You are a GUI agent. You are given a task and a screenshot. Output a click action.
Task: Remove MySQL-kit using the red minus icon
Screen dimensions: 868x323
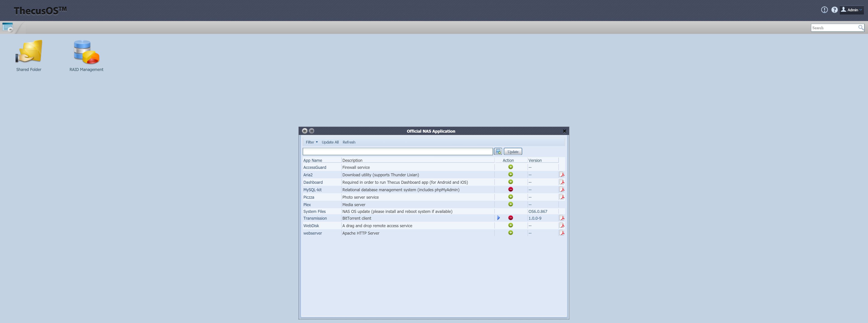[510, 190]
